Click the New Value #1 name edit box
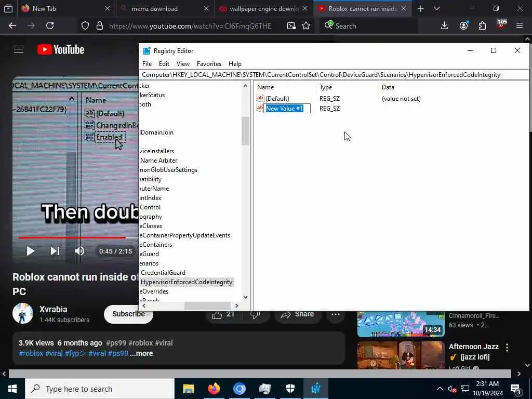532x399 pixels. click(287, 109)
